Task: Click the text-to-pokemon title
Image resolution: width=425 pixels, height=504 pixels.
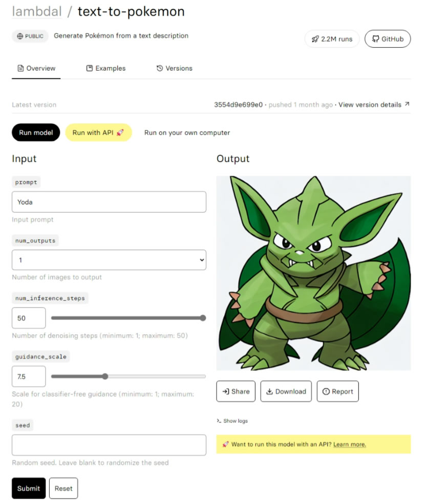Action: click(x=131, y=12)
